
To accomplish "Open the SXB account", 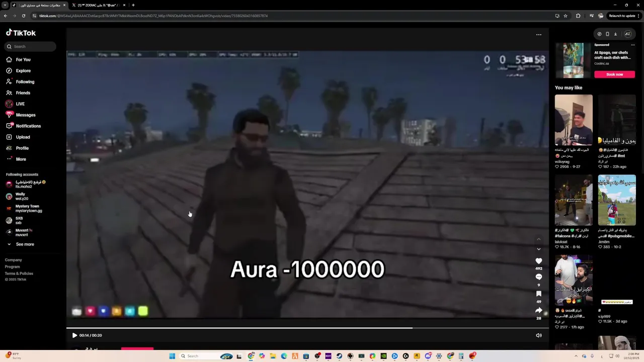I will pos(19,220).
